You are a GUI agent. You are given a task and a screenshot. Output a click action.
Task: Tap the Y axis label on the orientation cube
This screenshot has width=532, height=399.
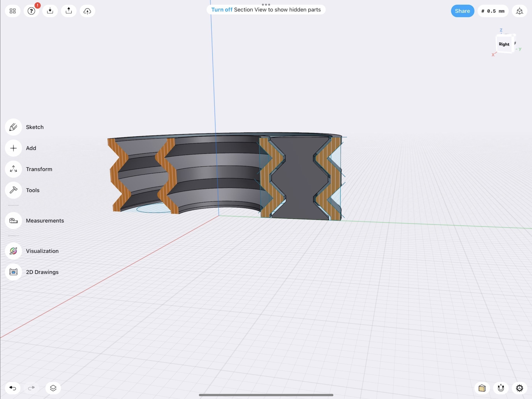click(x=520, y=49)
